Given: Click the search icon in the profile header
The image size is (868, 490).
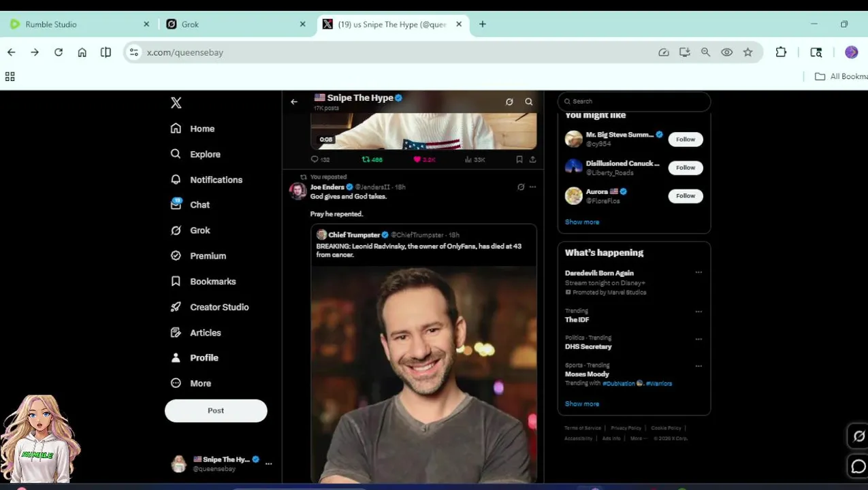Looking at the screenshot, I should (x=529, y=102).
